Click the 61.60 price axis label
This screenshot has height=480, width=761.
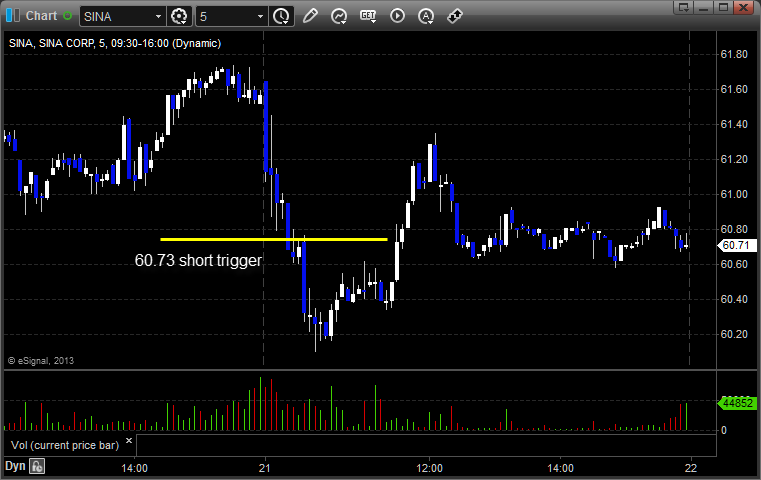tap(734, 89)
